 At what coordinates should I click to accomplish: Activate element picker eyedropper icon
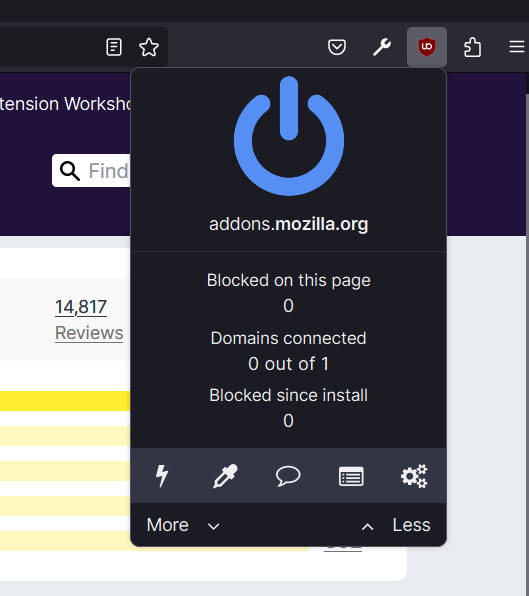click(225, 476)
